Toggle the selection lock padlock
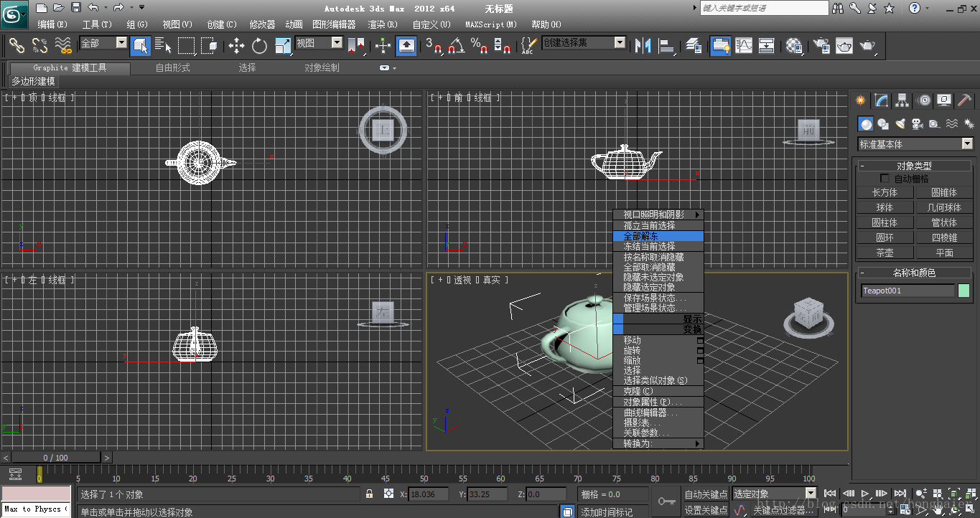The height and width of the screenshot is (518, 980). pos(369,494)
